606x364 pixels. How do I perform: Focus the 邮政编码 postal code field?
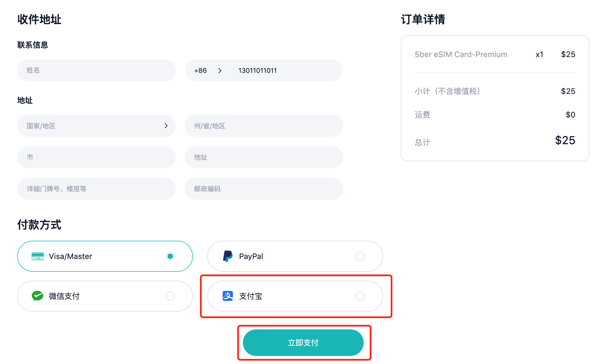tap(264, 189)
